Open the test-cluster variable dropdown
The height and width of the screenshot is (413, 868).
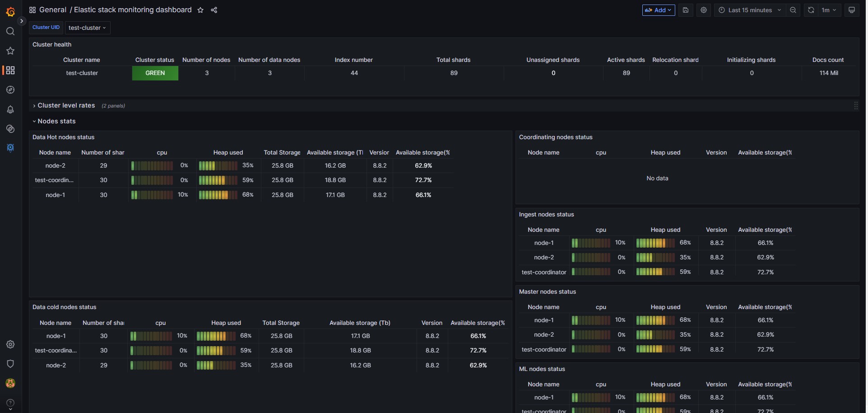tap(87, 28)
